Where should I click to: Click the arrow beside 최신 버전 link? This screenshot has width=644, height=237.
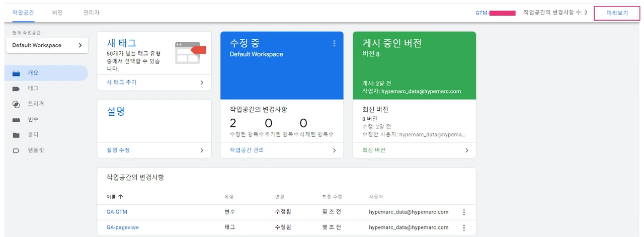coord(466,150)
